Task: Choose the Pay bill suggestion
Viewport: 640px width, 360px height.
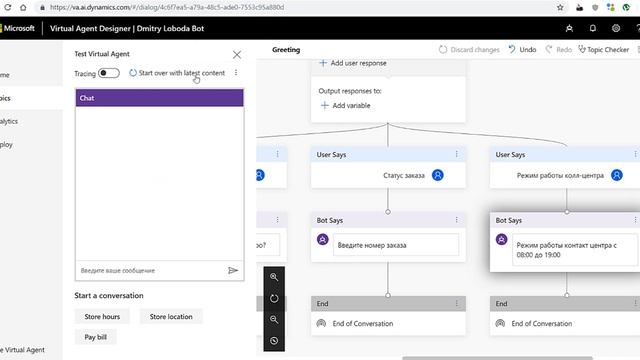Action: tap(96, 337)
